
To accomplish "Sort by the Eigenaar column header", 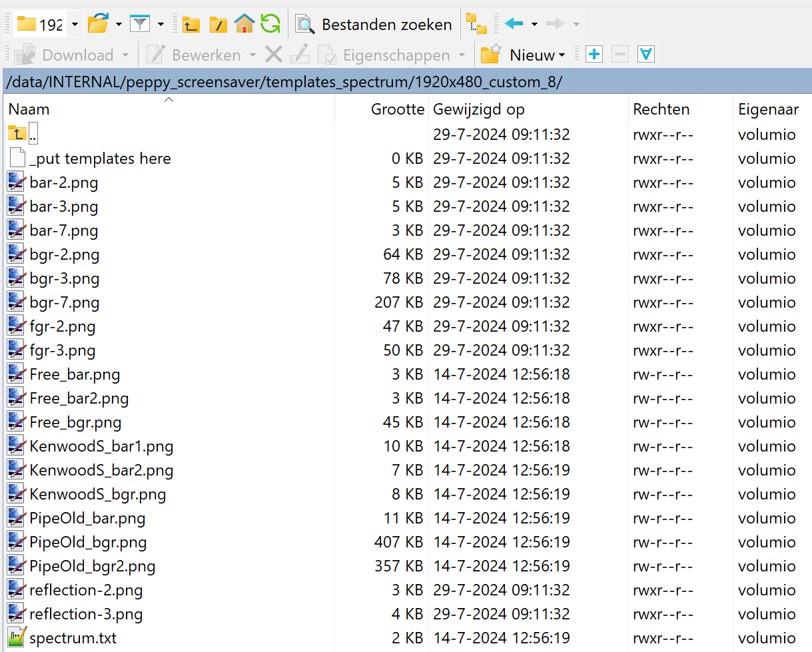I will [768, 109].
